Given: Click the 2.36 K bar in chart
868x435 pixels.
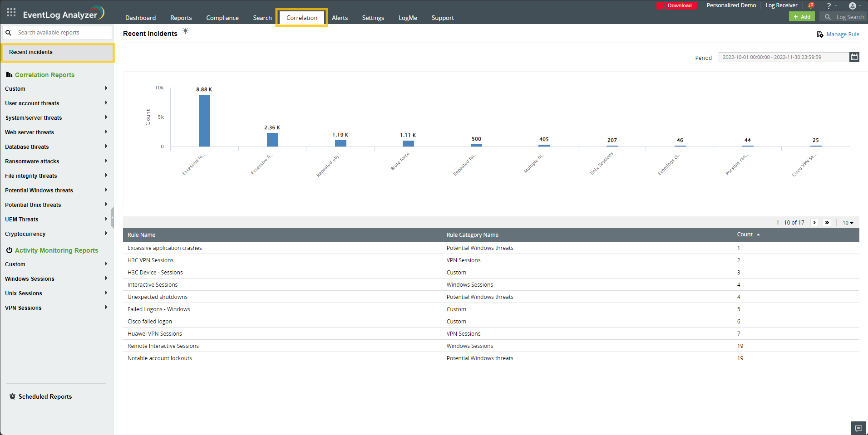Looking at the screenshot, I should click(272, 140).
